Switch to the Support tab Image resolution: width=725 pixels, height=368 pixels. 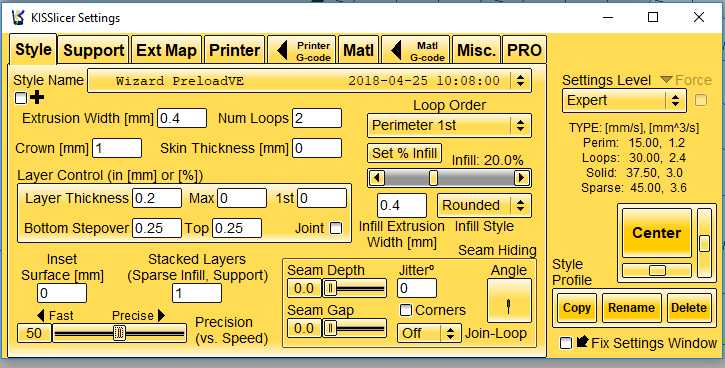[x=94, y=50]
